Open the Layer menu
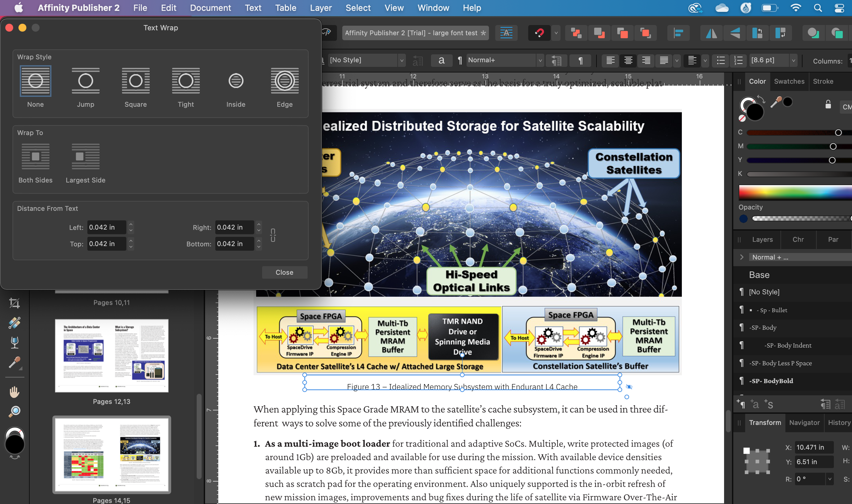Viewport: 852px width, 504px height. (320, 8)
